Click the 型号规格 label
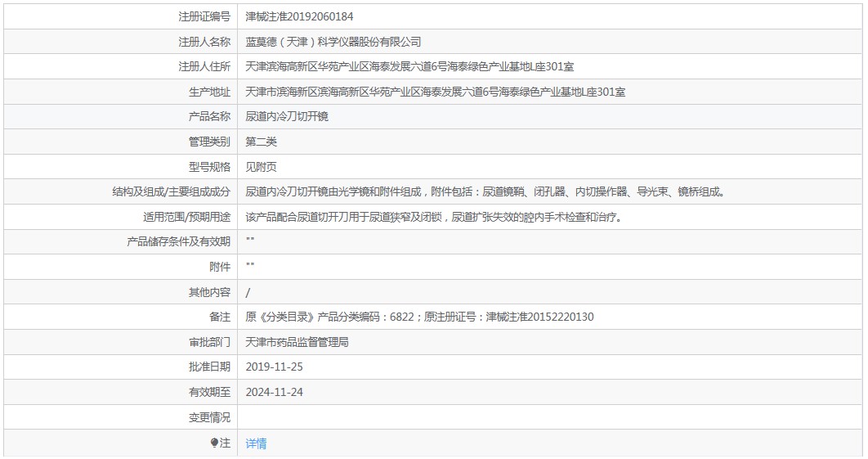The image size is (868, 459). pyautogui.click(x=209, y=167)
